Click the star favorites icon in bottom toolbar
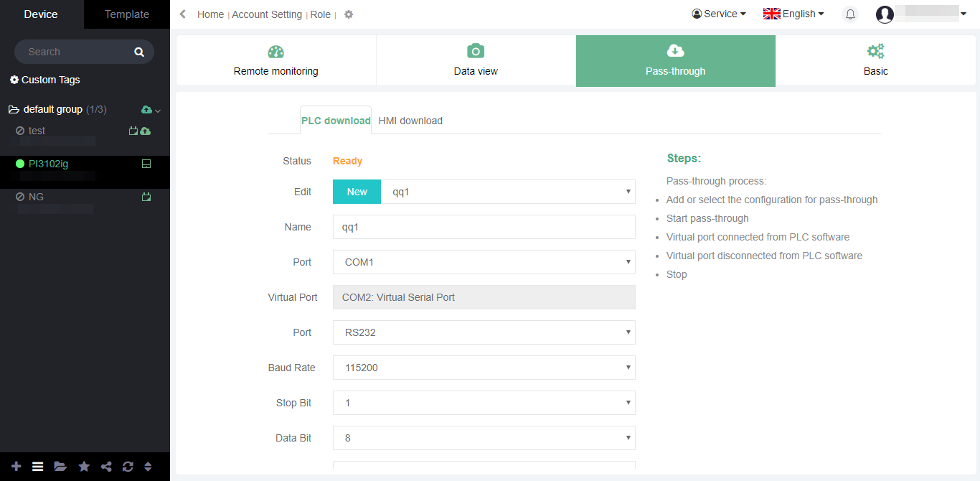This screenshot has height=481, width=980. (x=84, y=467)
